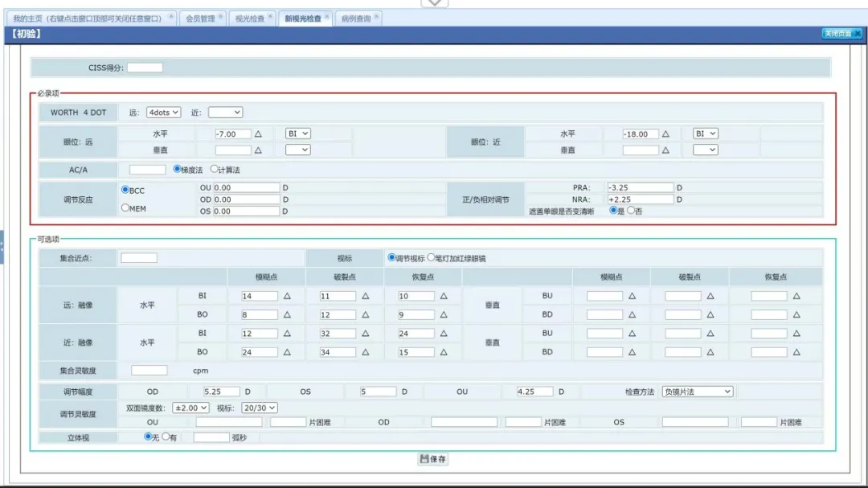
Task: Click the AC/A input field
Action: pos(147,170)
